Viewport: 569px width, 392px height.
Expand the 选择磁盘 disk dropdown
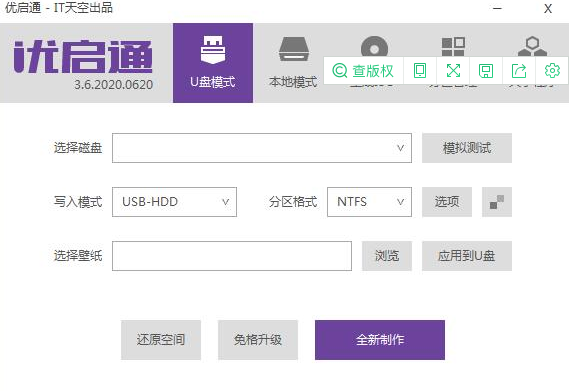[262, 148]
